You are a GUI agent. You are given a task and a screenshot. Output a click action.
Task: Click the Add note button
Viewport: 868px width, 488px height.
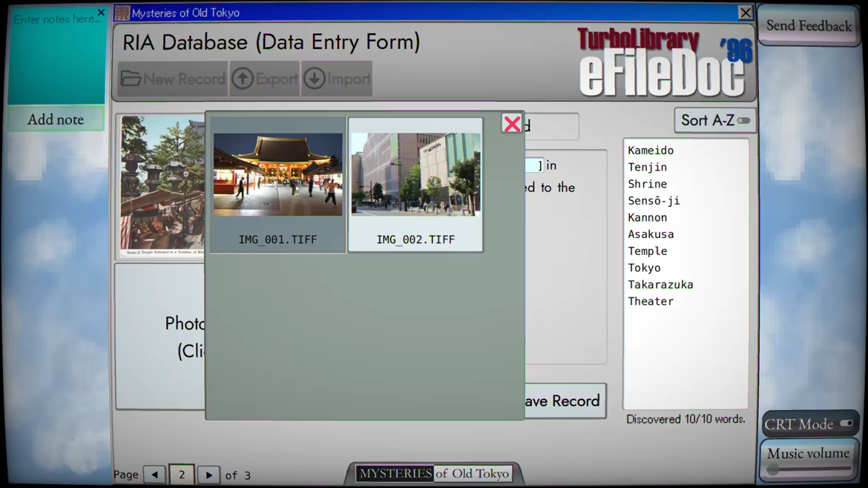[56, 119]
